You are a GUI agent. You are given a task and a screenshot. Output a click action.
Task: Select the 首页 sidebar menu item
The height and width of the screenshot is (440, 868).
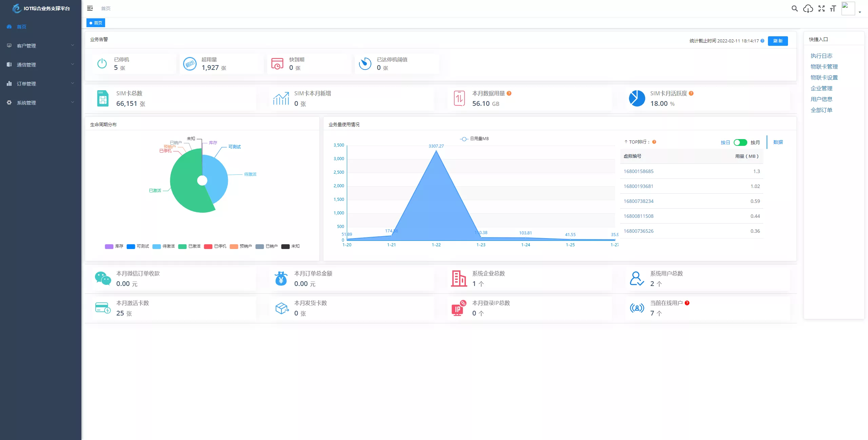[22, 26]
